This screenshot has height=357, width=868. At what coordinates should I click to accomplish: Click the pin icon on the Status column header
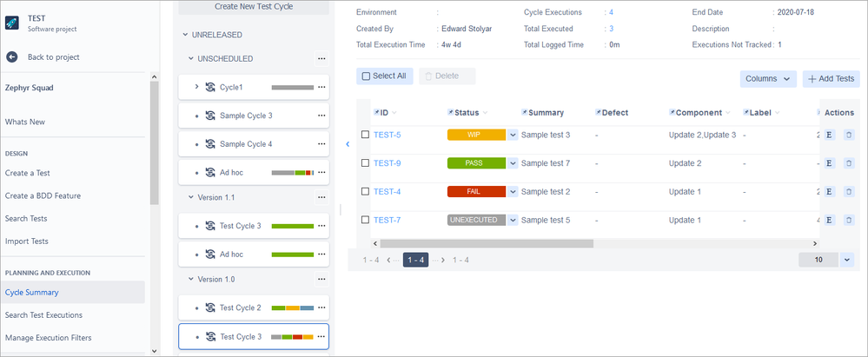[451, 112]
